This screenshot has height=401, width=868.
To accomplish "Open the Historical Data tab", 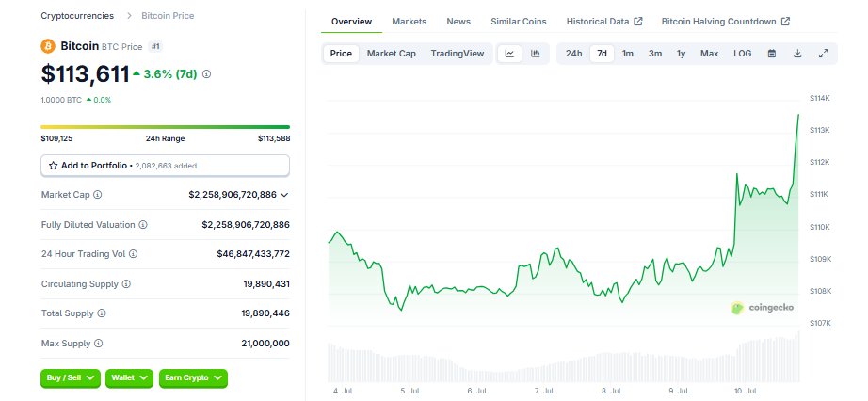I will (604, 22).
